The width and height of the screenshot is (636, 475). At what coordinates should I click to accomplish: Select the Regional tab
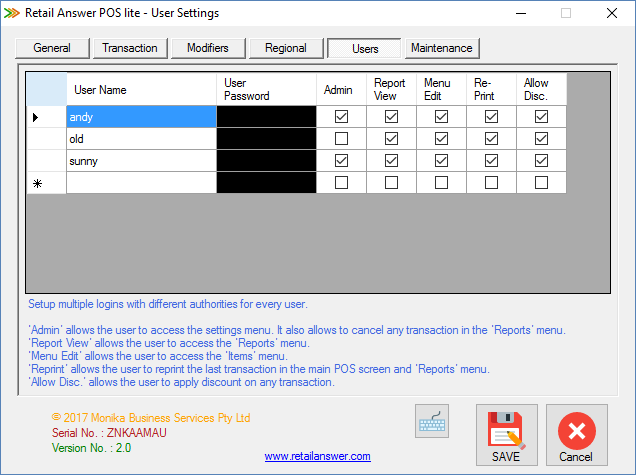pos(286,48)
